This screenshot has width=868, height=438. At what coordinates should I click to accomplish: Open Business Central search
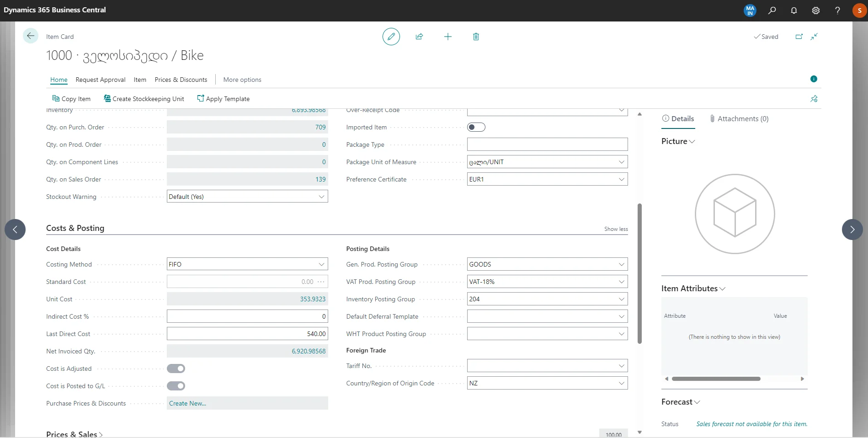tap(772, 10)
